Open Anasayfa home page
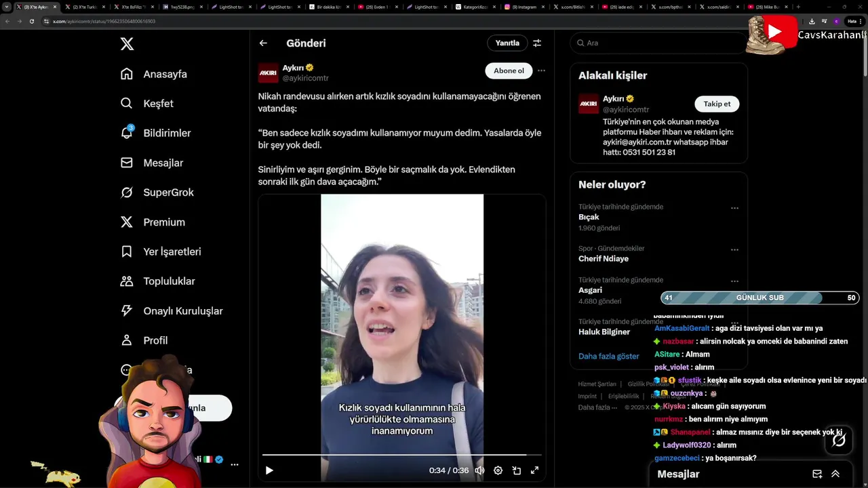The width and height of the screenshot is (868, 488). point(154,74)
